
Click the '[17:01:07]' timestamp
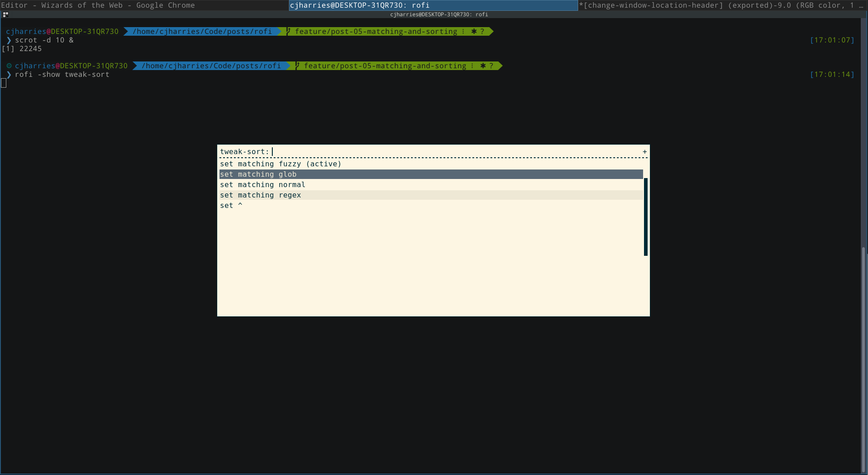click(832, 40)
